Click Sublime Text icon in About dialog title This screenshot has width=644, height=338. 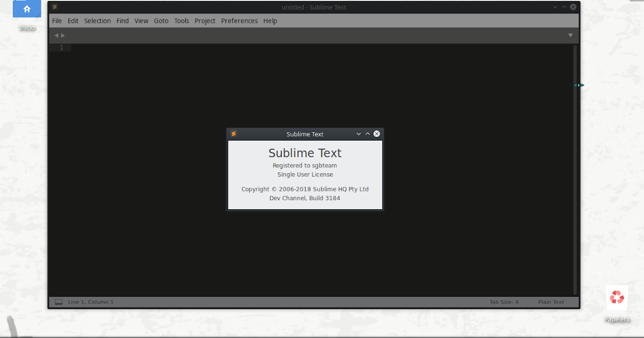point(233,134)
